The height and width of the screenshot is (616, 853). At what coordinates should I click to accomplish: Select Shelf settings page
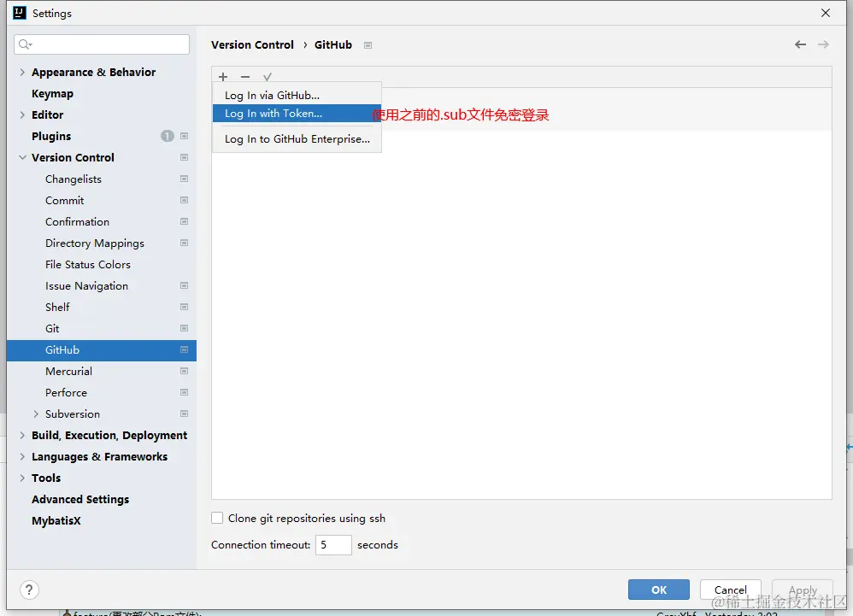pos(57,307)
